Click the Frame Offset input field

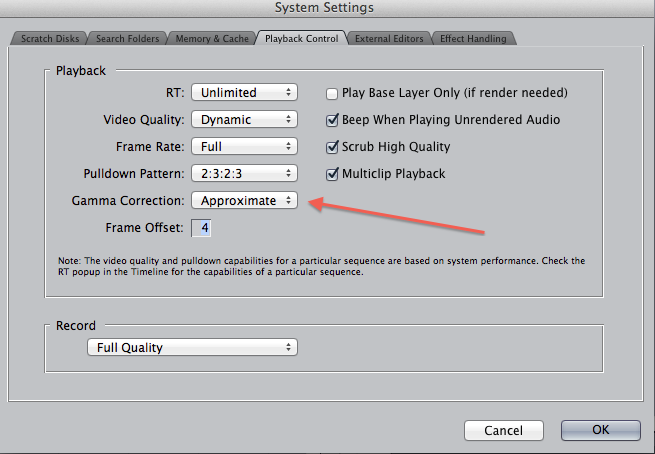pyautogui.click(x=204, y=228)
